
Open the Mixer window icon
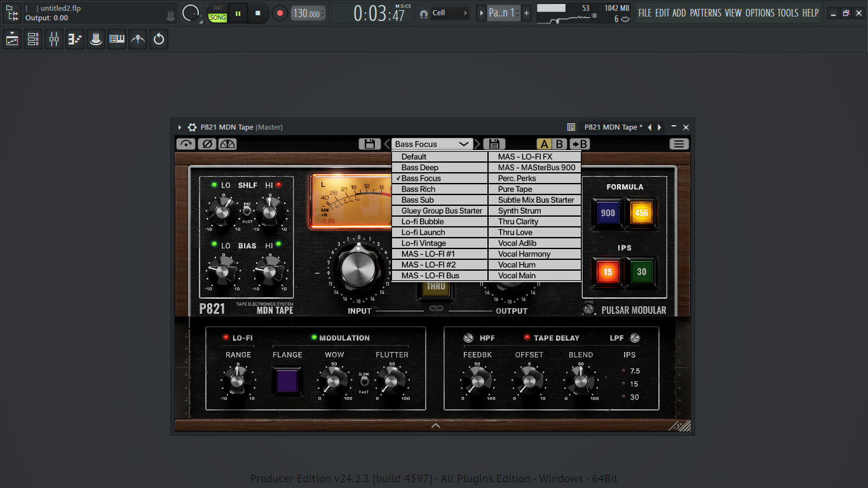pos(54,39)
